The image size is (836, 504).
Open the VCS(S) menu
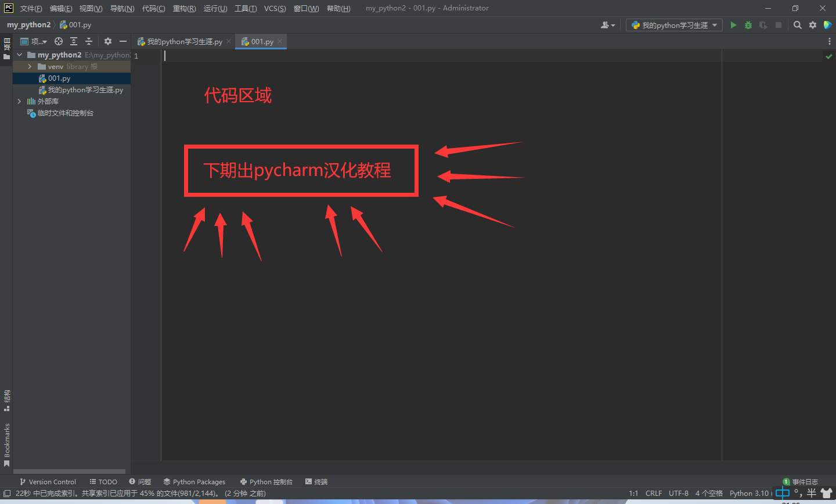click(275, 8)
